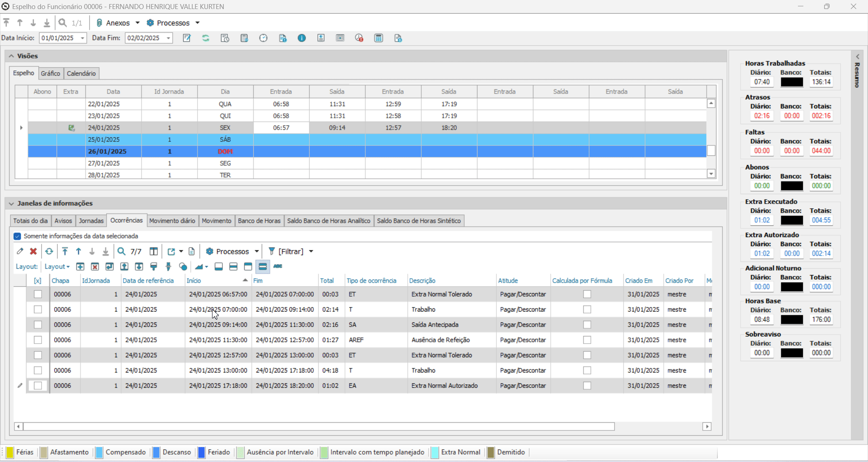Select the highlighted double-band layout icon
This screenshot has width=868, height=462.
click(263, 266)
